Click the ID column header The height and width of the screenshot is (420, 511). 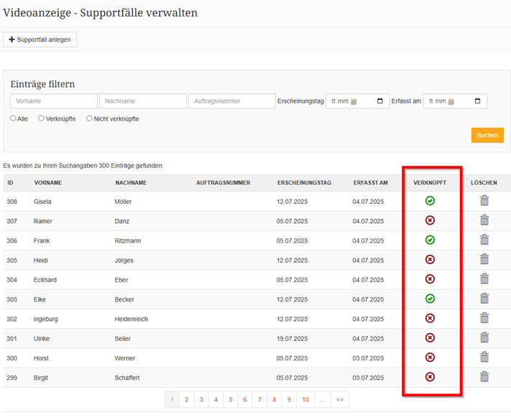tap(11, 182)
